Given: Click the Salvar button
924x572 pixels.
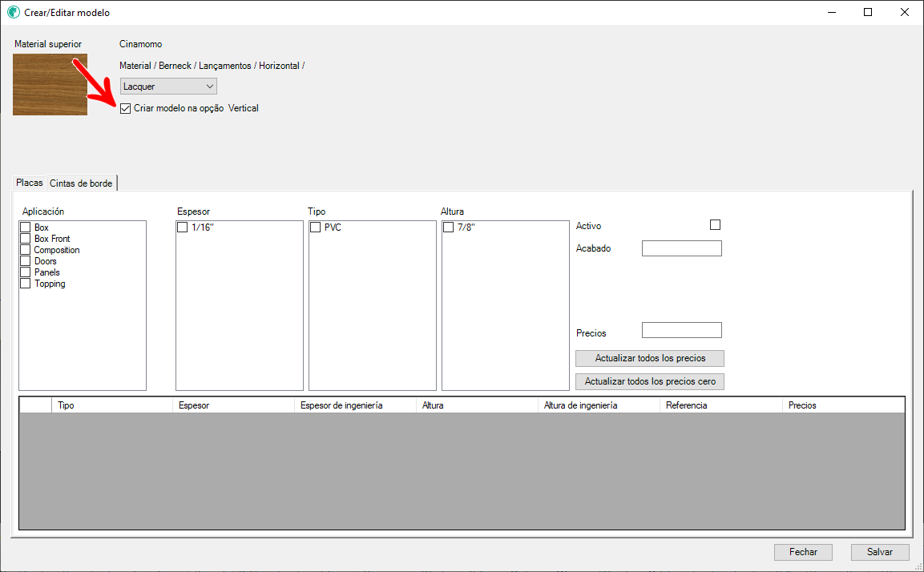Looking at the screenshot, I should click(x=880, y=552).
